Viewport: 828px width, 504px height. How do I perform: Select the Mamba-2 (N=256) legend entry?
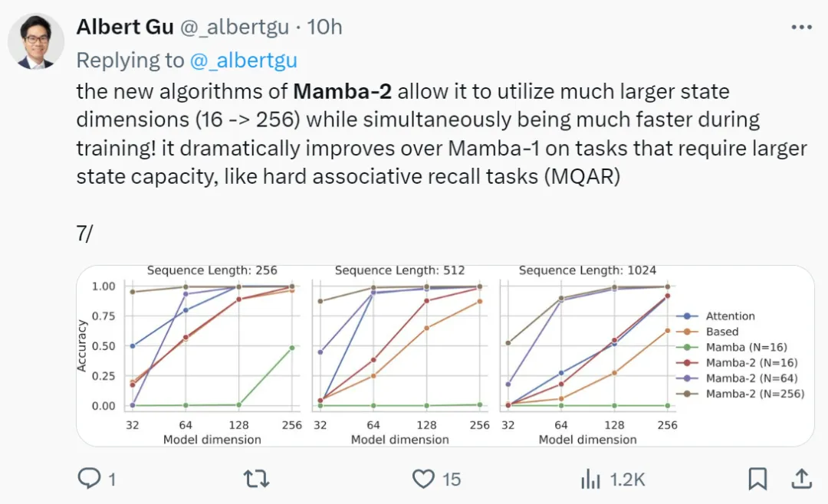pyautogui.click(x=741, y=394)
